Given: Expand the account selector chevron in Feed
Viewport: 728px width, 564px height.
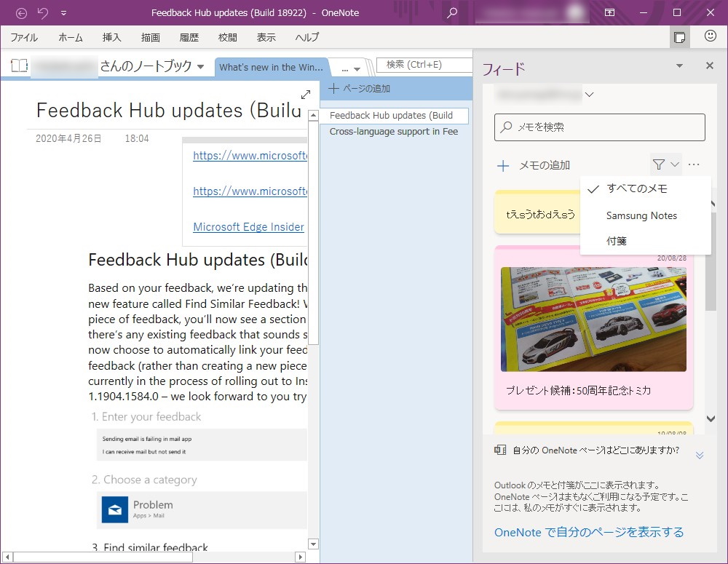Looking at the screenshot, I should 589,95.
